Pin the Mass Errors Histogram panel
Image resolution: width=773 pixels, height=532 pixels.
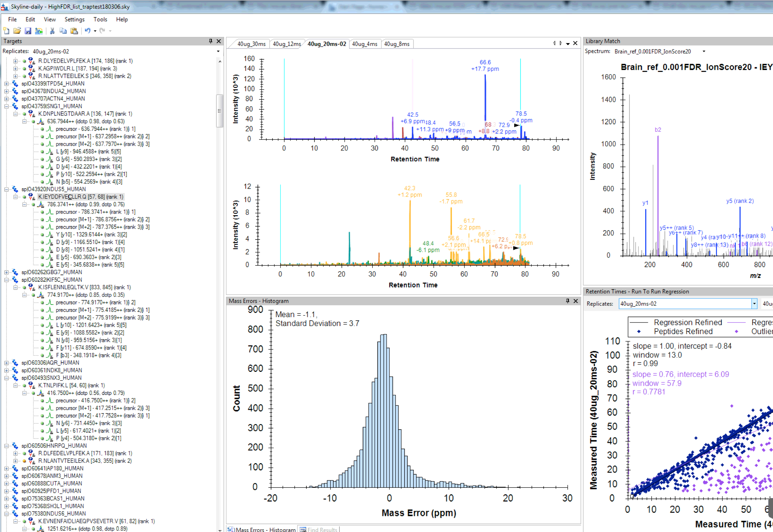[x=567, y=301]
